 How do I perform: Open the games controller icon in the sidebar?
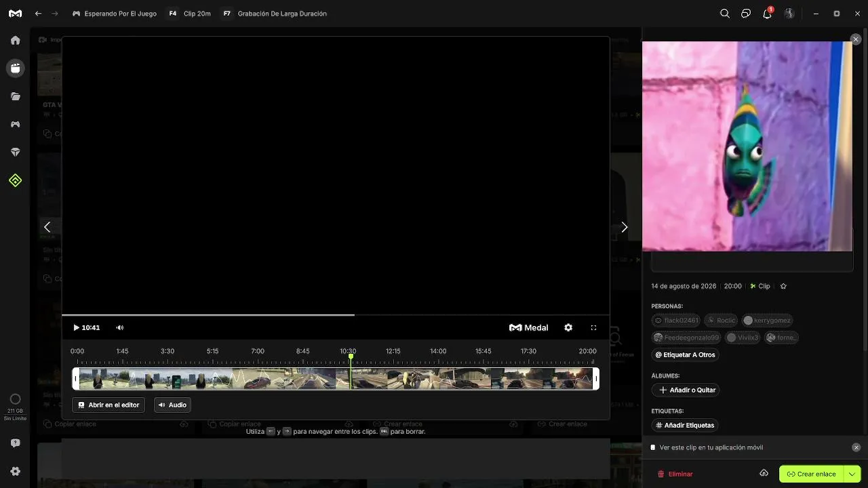pyautogui.click(x=15, y=125)
